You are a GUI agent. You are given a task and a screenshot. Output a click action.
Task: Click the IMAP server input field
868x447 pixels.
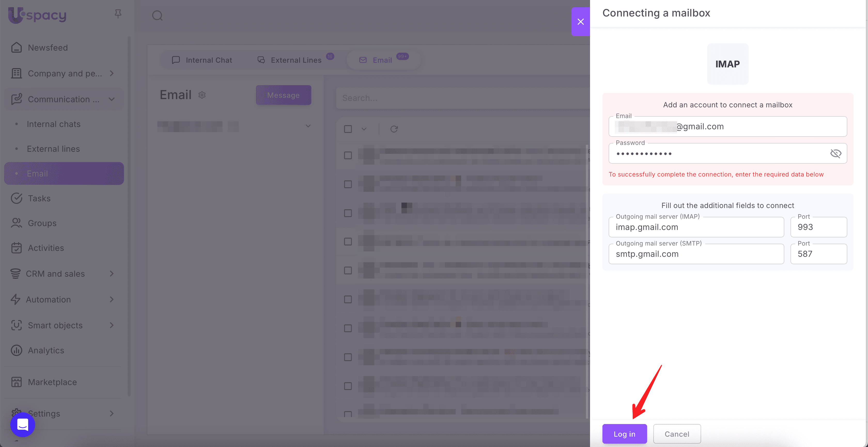point(696,227)
